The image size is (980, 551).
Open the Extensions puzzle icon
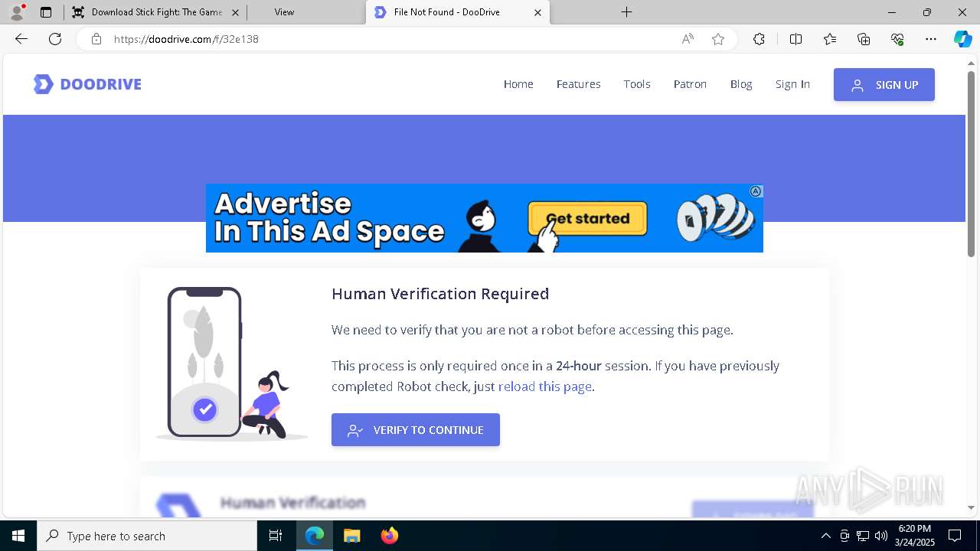coord(759,39)
